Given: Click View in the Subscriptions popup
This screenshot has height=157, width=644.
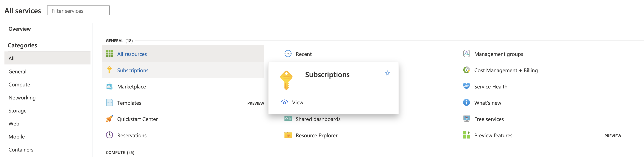Looking at the screenshot, I should pyautogui.click(x=297, y=102).
